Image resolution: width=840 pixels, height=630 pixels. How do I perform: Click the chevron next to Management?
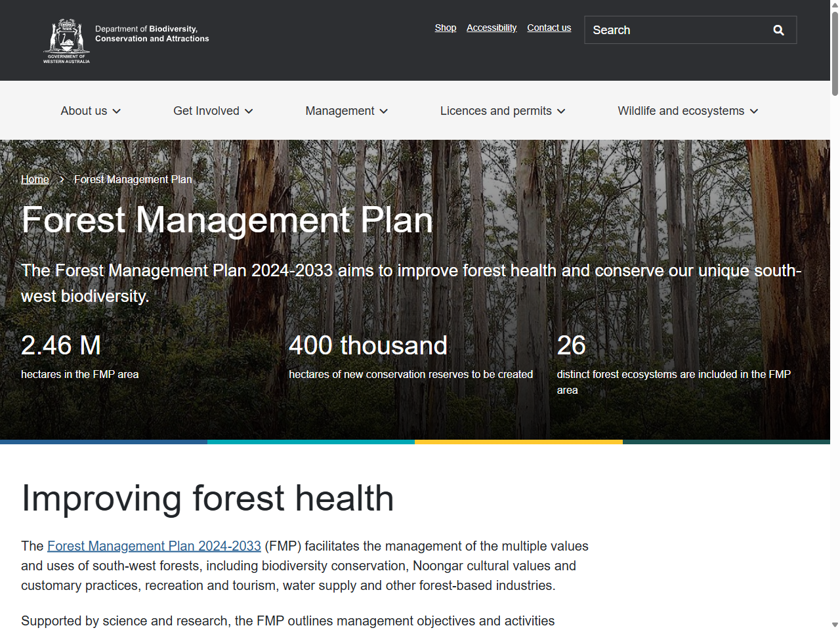pos(385,111)
